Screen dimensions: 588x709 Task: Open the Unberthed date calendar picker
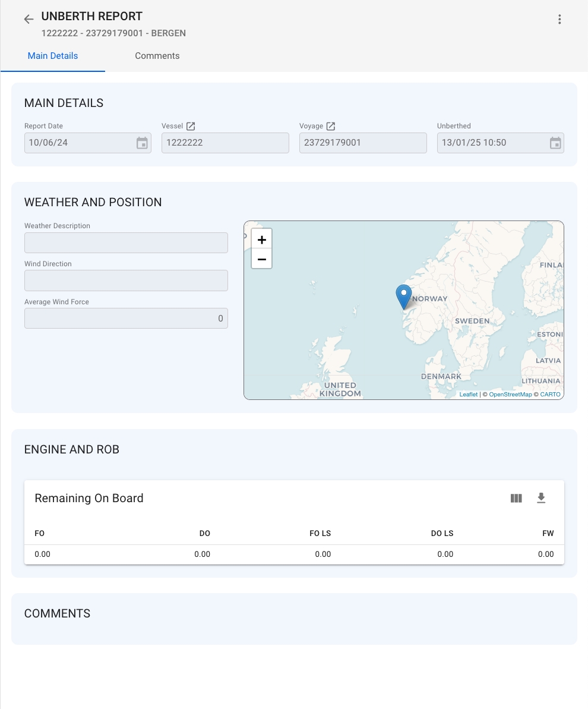tap(555, 143)
